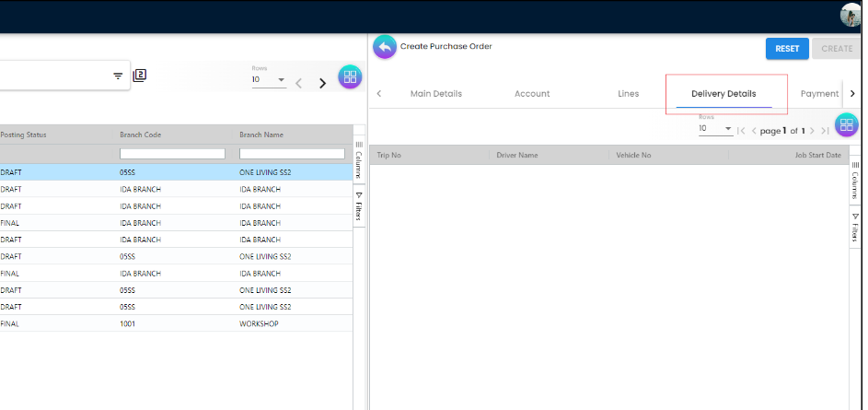Open the grid menu icon above Branch Name
This screenshot has height=410, width=868.
(350, 77)
